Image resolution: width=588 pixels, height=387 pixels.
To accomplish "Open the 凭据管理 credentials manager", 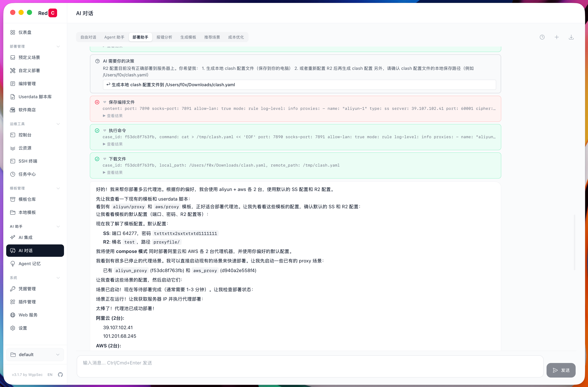I will [x=27, y=289].
